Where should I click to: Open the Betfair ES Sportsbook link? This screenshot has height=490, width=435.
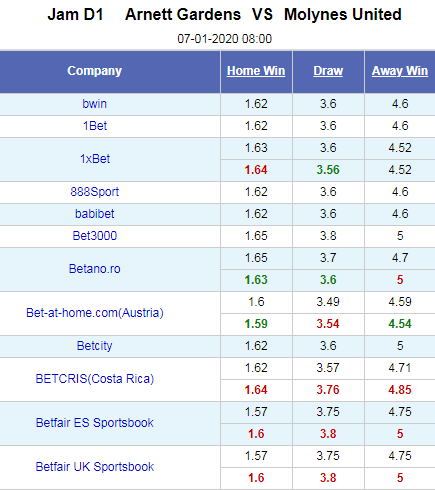95,423
